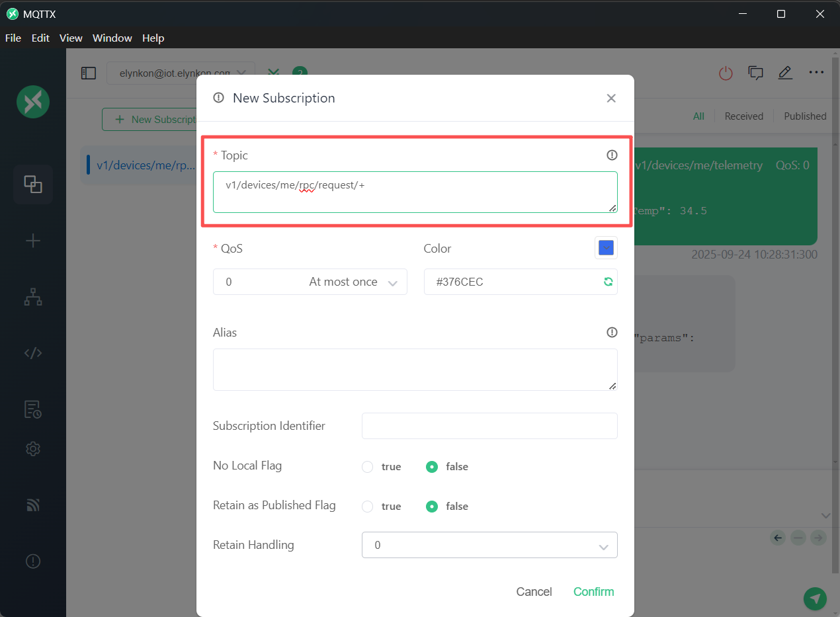Refresh the random color icon
Image resolution: width=840 pixels, height=617 pixels.
coord(608,282)
